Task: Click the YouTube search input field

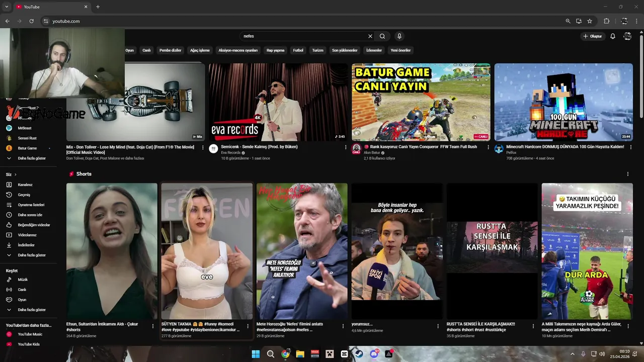Action: pos(303,36)
